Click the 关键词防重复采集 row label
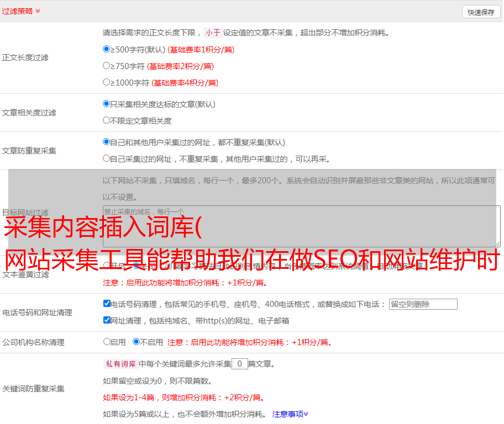This screenshot has width=504, height=424. coord(33,389)
